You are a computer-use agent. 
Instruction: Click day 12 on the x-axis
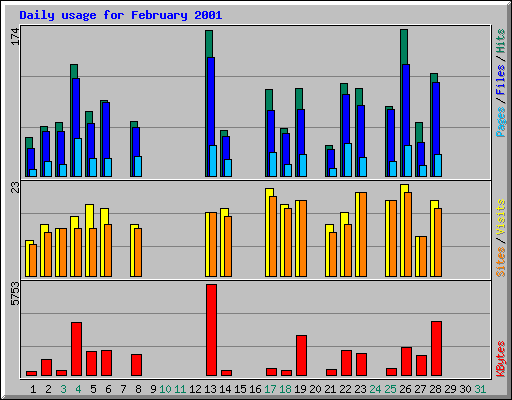[x=195, y=389]
